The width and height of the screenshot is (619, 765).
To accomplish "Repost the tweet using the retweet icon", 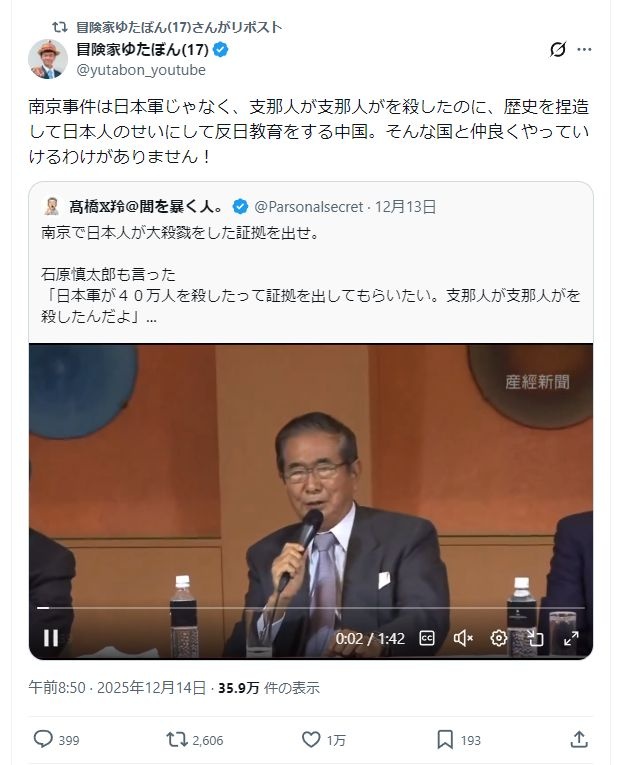I will pyautogui.click(x=177, y=740).
